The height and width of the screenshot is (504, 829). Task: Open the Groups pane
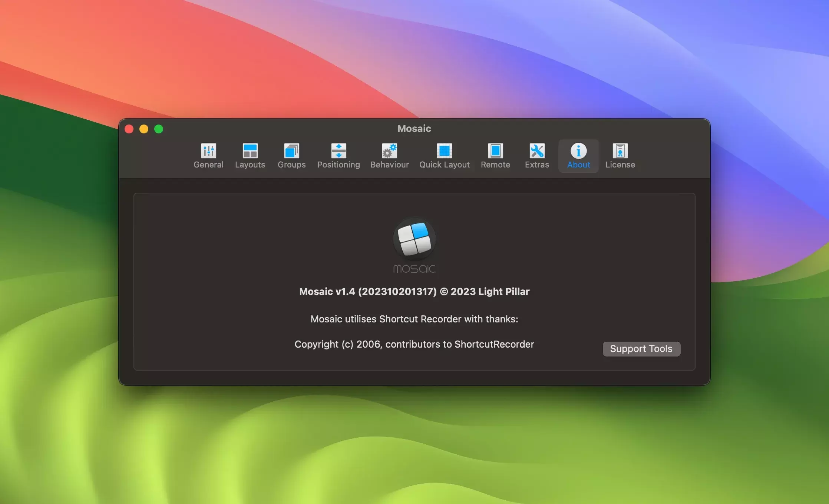[x=292, y=156]
